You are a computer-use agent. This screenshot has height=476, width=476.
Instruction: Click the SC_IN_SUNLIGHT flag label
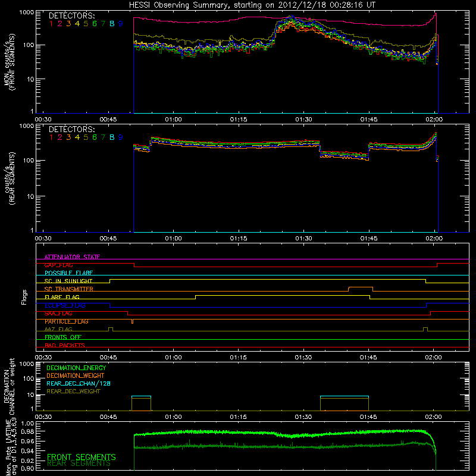[68, 281]
